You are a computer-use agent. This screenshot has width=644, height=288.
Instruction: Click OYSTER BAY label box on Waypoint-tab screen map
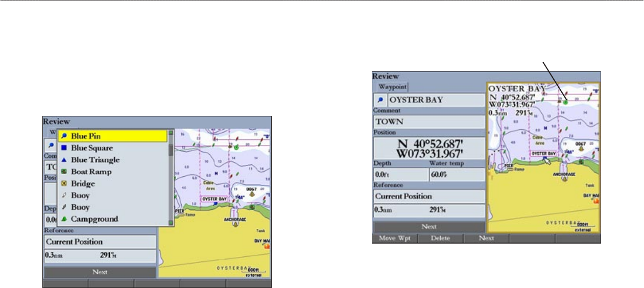point(543,153)
